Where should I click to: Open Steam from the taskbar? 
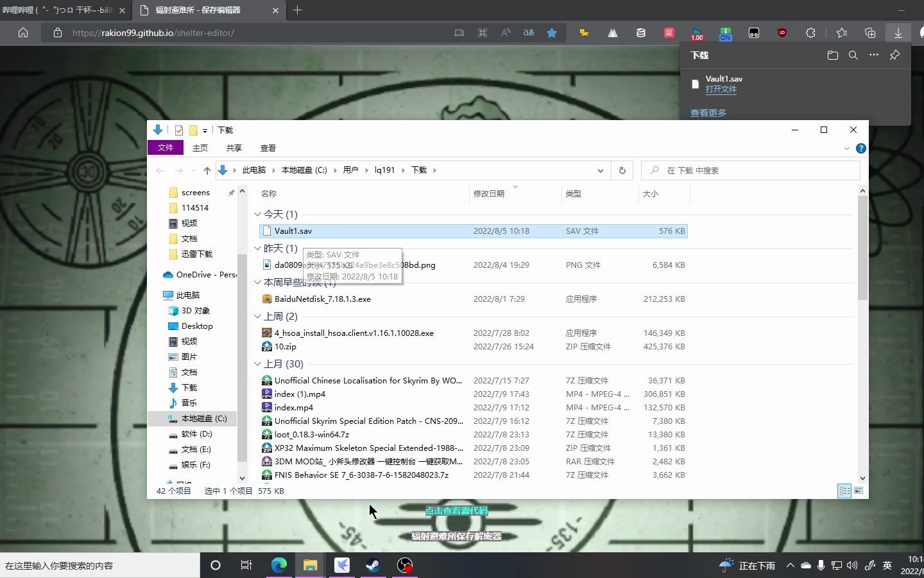click(373, 565)
